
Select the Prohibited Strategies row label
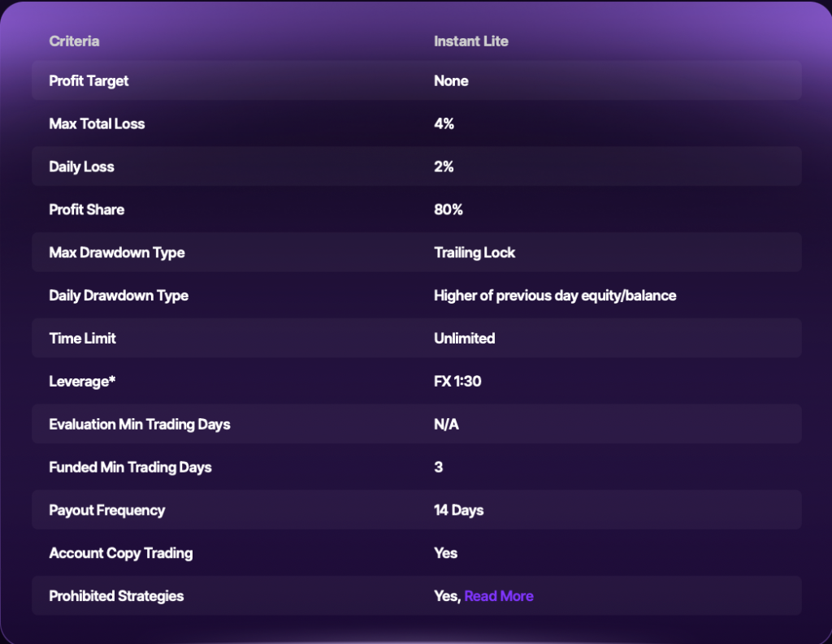116,596
